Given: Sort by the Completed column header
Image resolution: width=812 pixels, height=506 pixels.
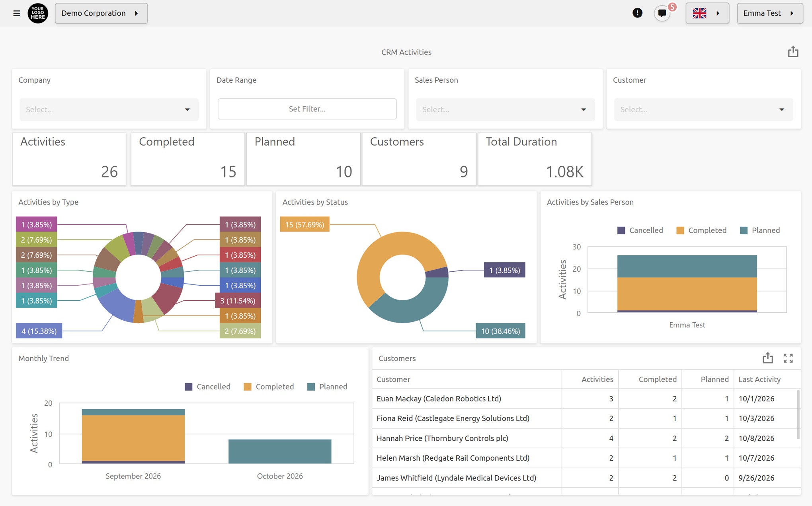Looking at the screenshot, I should (x=650, y=379).
